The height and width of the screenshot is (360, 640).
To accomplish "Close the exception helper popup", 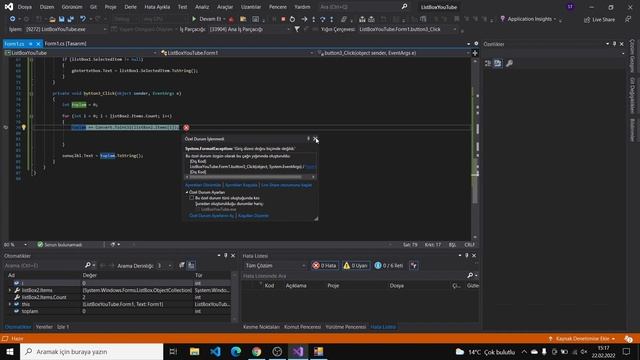I will [x=316, y=139].
